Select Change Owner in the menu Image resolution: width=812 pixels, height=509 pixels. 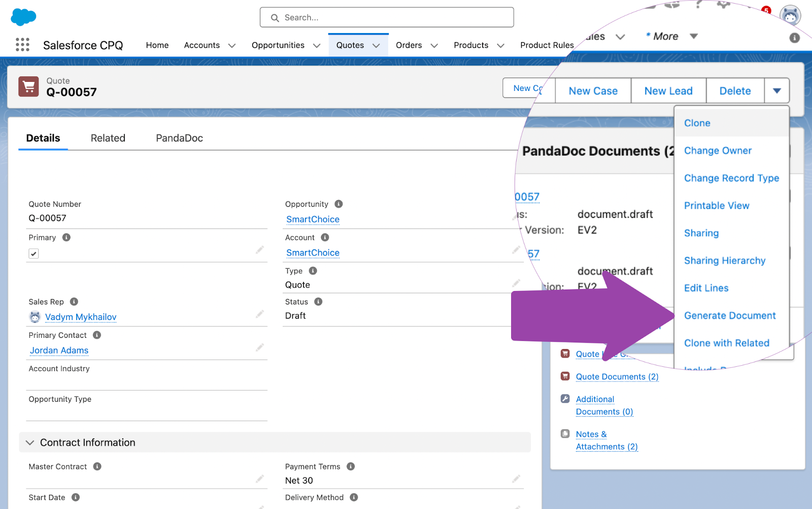tap(718, 150)
